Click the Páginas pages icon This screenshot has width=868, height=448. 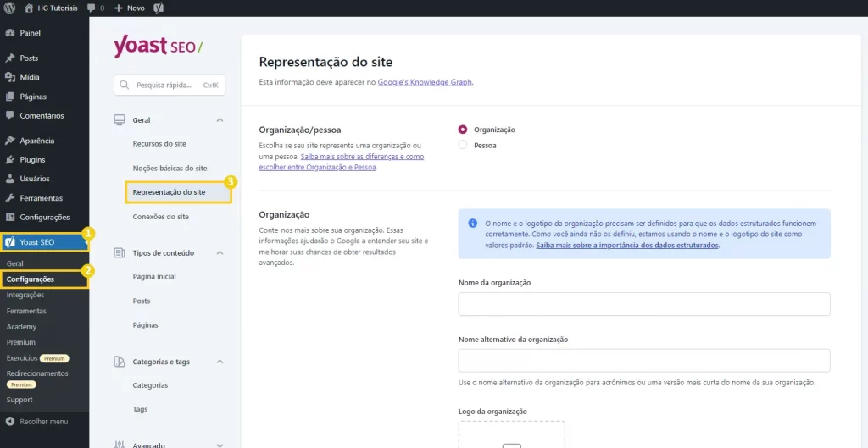(9, 97)
